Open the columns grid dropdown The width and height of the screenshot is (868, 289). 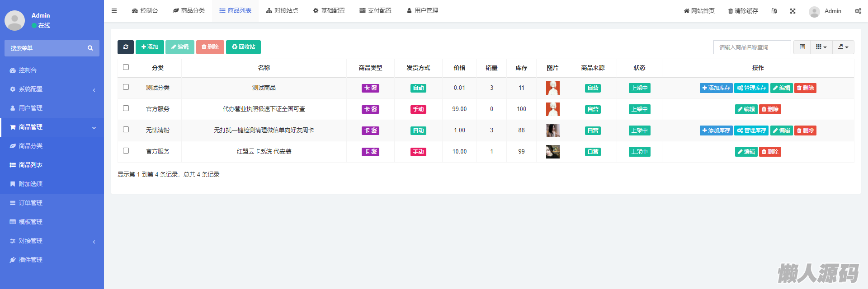point(821,47)
